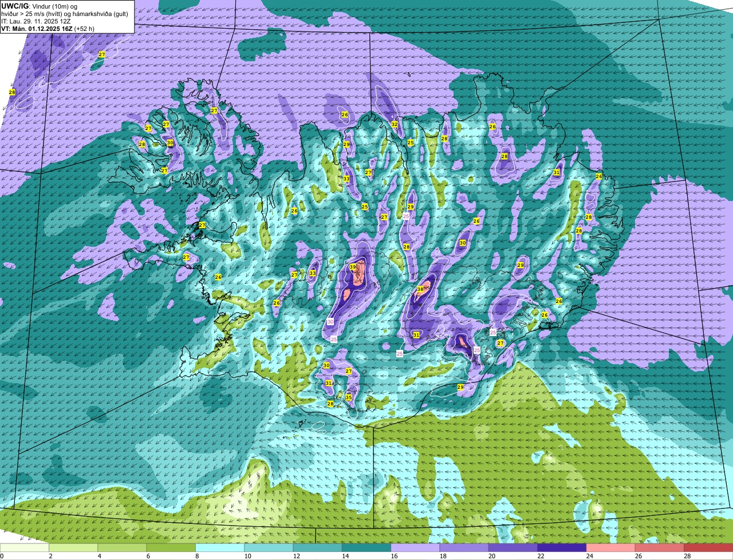Click the 'UWC/IG: Vindur (10m) og' title line
The height and width of the screenshot is (560, 733).
[39, 6]
